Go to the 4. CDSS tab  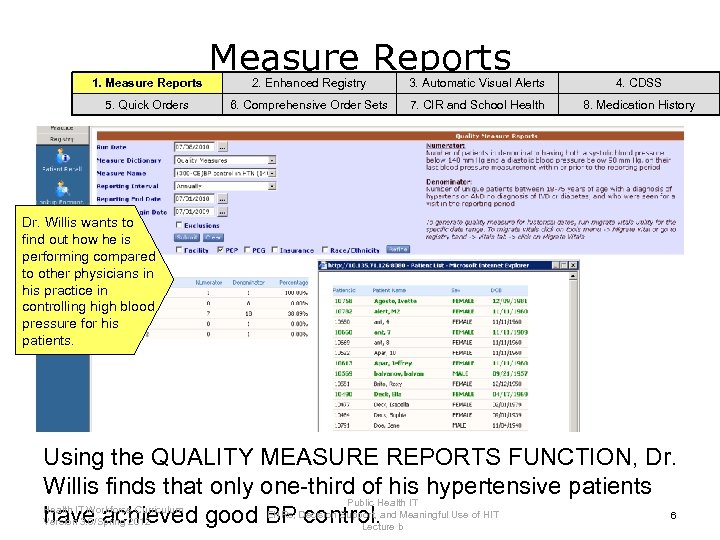(x=639, y=83)
